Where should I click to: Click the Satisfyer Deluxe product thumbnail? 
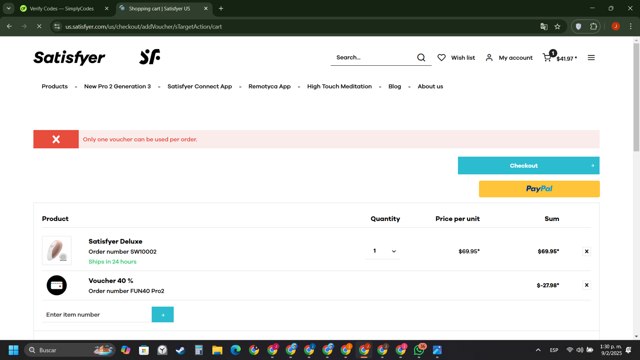(57, 251)
